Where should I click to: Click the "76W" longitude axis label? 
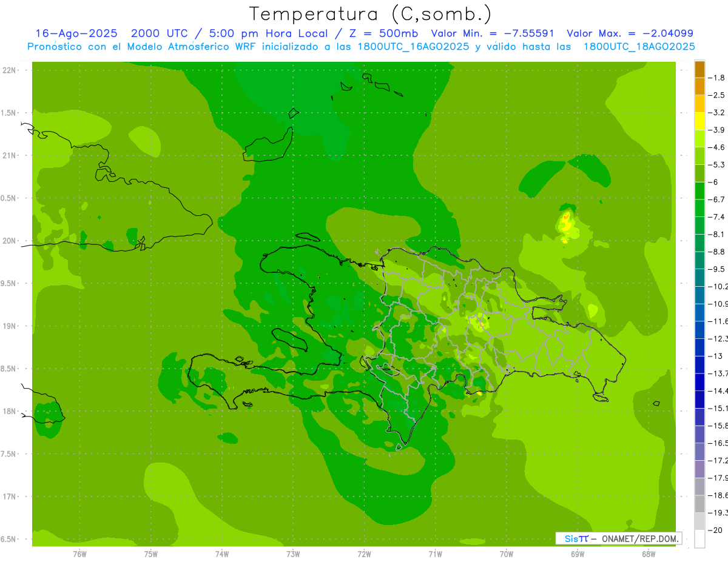(x=79, y=554)
